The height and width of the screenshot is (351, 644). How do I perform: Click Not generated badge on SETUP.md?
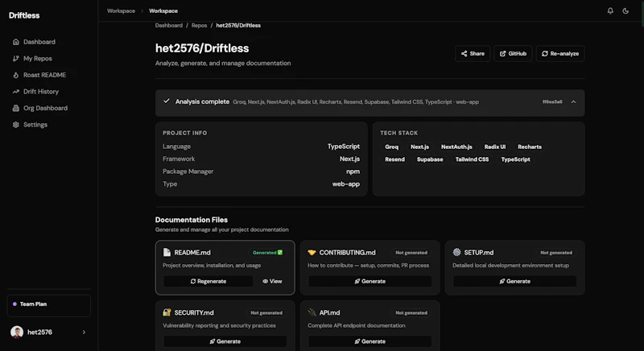coord(556,253)
